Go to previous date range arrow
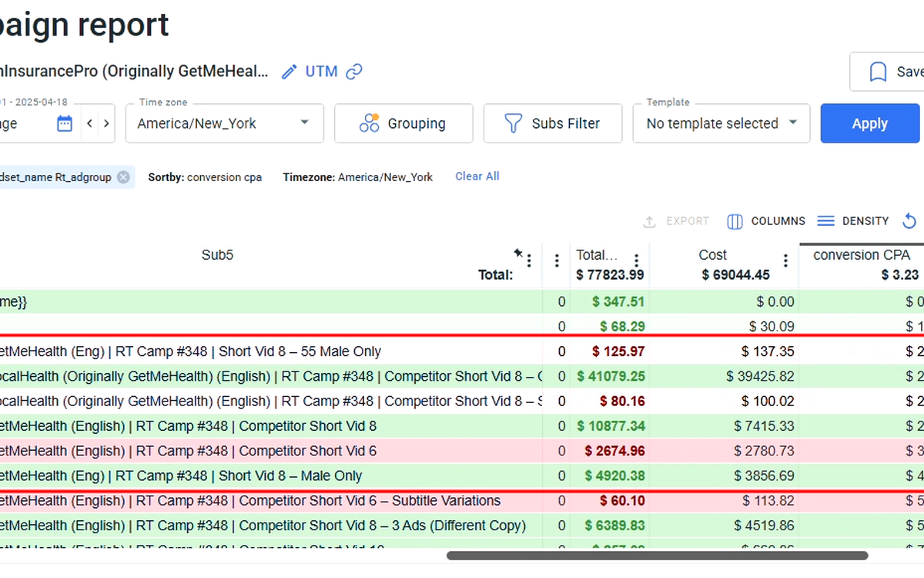Screen dimensions: 924x578 coord(89,123)
